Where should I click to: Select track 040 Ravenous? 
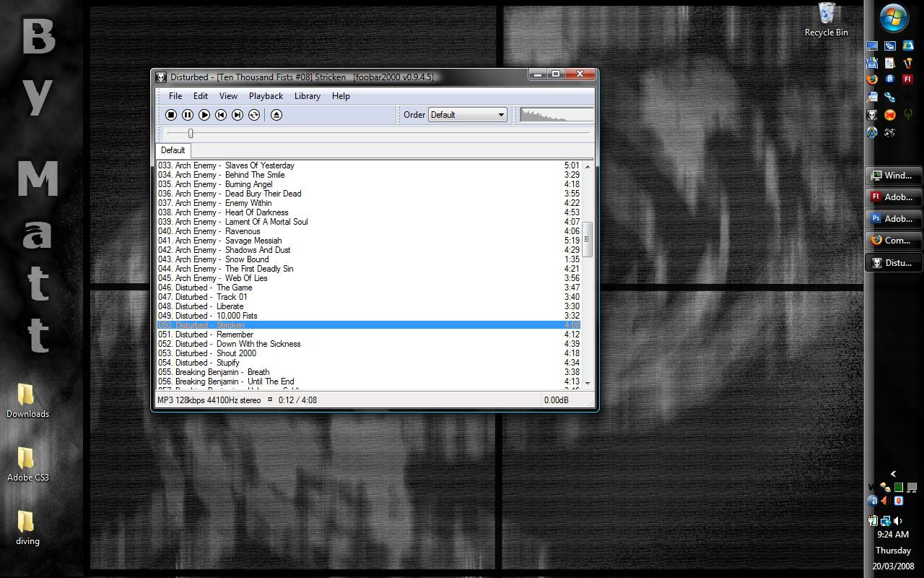tap(369, 231)
